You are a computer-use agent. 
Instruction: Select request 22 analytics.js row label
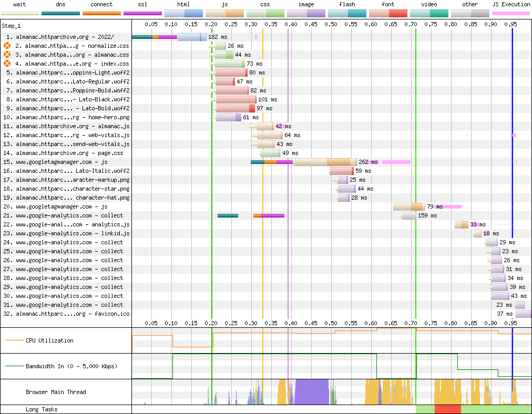pyautogui.click(x=66, y=224)
